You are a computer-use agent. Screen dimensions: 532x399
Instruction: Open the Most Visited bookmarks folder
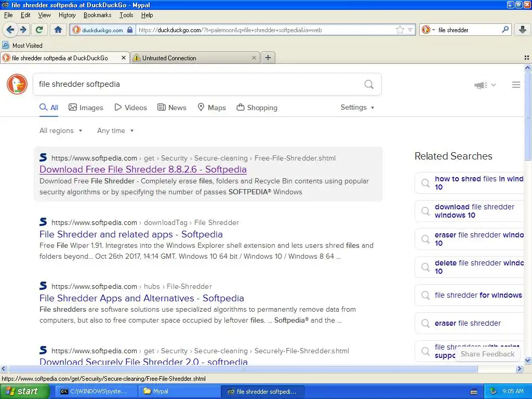pos(22,46)
